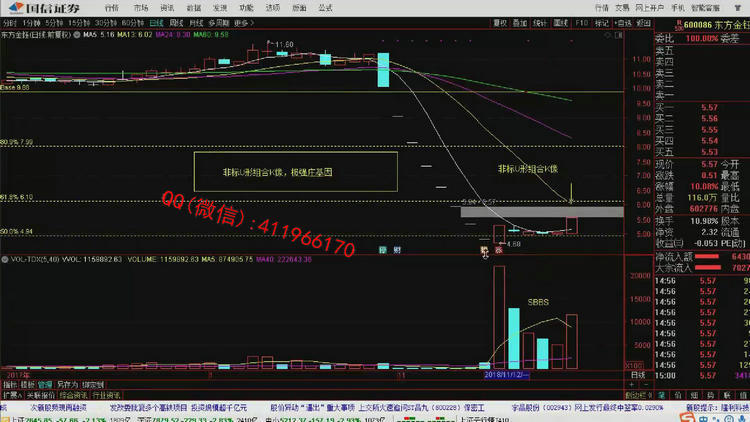Click the round icon beside VOL-TDX indicator
Screen dimensions: 750x422
(5, 259)
